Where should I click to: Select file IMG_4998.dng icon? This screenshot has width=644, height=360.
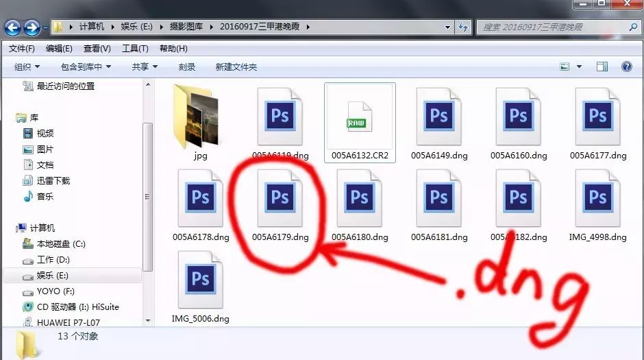598,198
